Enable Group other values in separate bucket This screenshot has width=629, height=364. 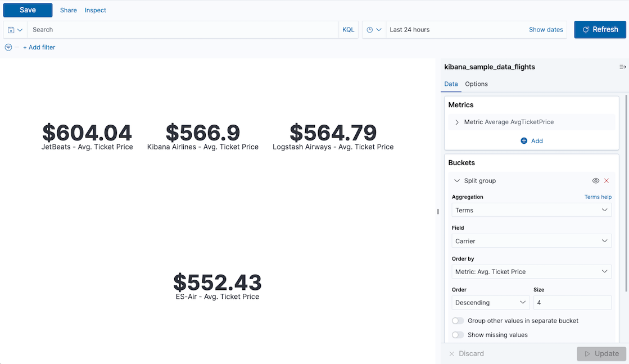pyautogui.click(x=458, y=321)
